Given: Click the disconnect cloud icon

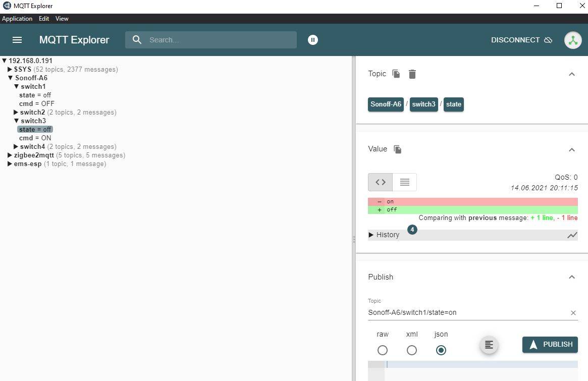Looking at the screenshot, I should click(x=548, y=40).
